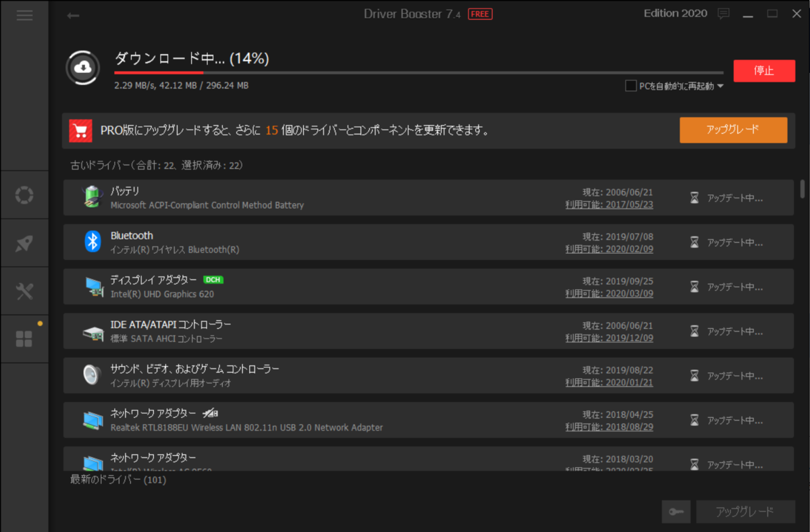This screenshot has height=532, width=810.
Task: Click the Edition 2020 label
Action: click(676, 14)
